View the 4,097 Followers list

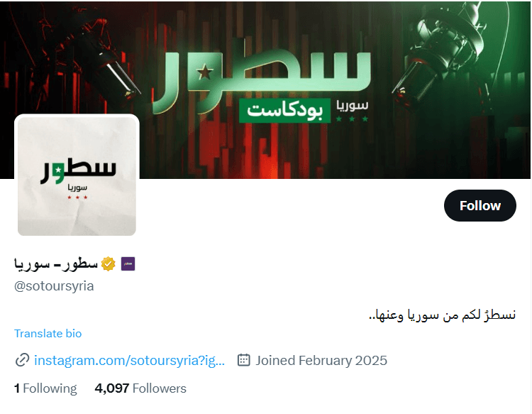tap(140, 388)
